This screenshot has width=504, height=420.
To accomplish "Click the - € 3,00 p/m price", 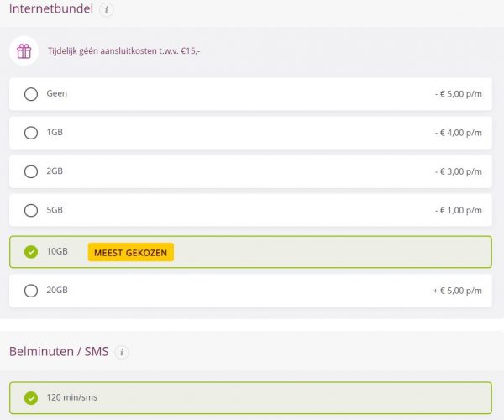I will point(458,171).
